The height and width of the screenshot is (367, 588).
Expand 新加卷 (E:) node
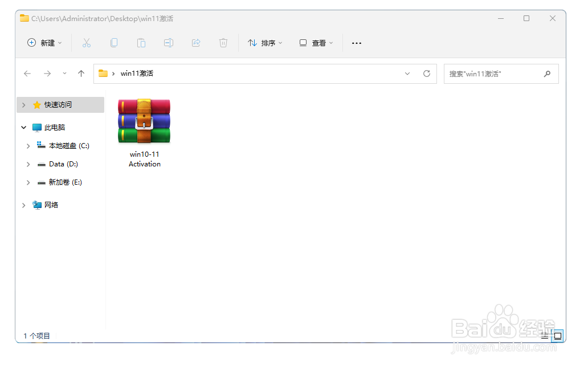click(28, 183)
